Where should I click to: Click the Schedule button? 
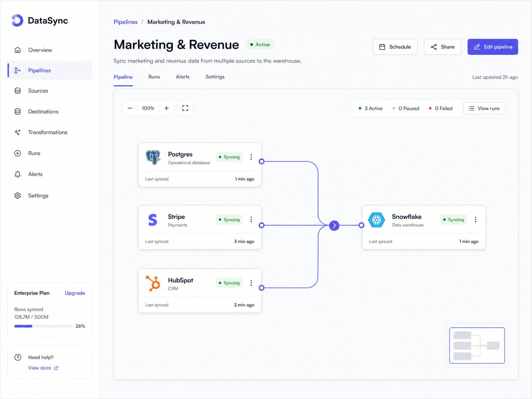[x=395, y=47]
